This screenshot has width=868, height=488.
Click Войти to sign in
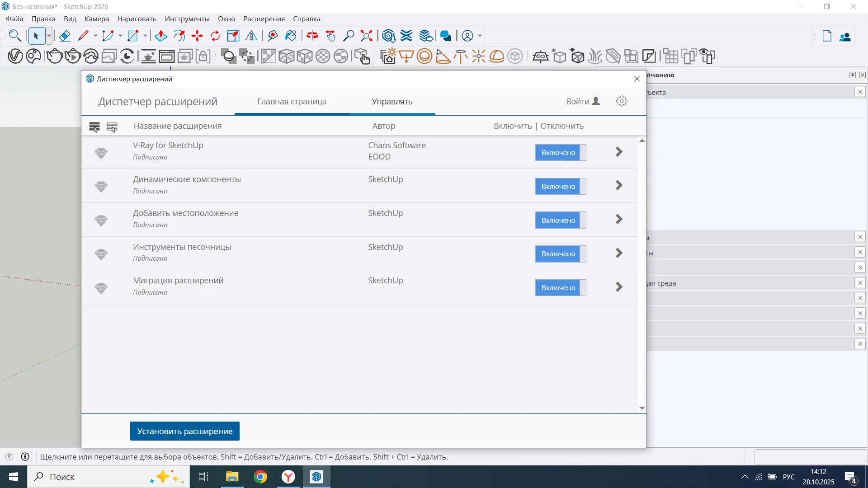(583, 102)
